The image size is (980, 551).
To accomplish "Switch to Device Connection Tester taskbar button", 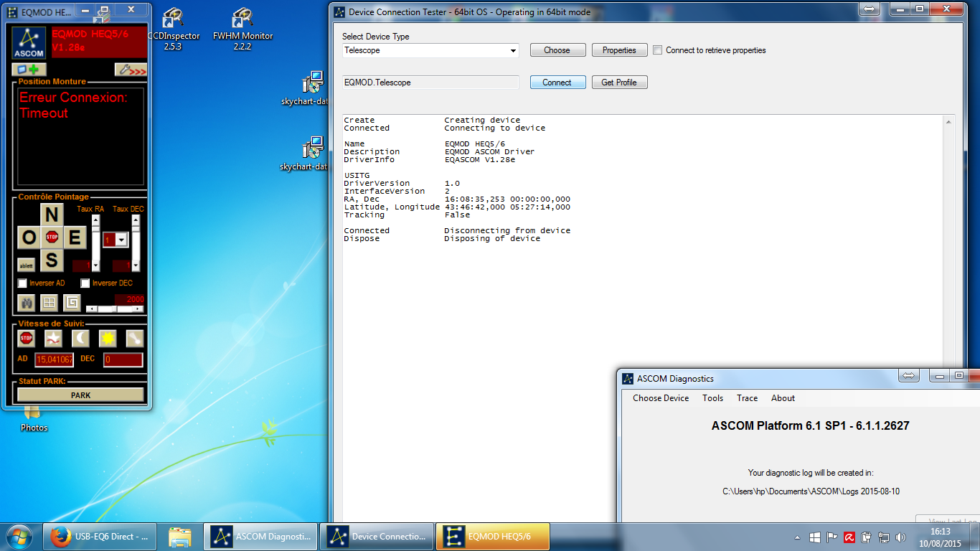I will (378, 536).
